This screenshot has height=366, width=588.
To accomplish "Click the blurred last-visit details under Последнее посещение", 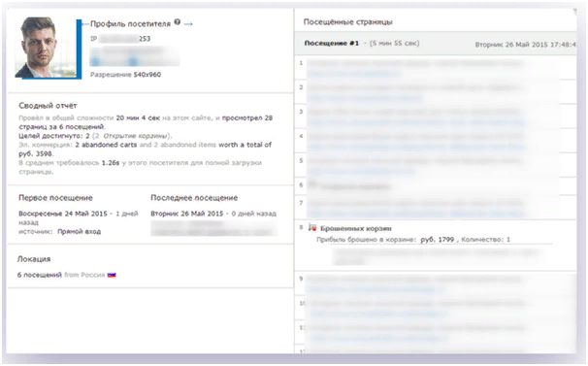I will pos(213,228).
